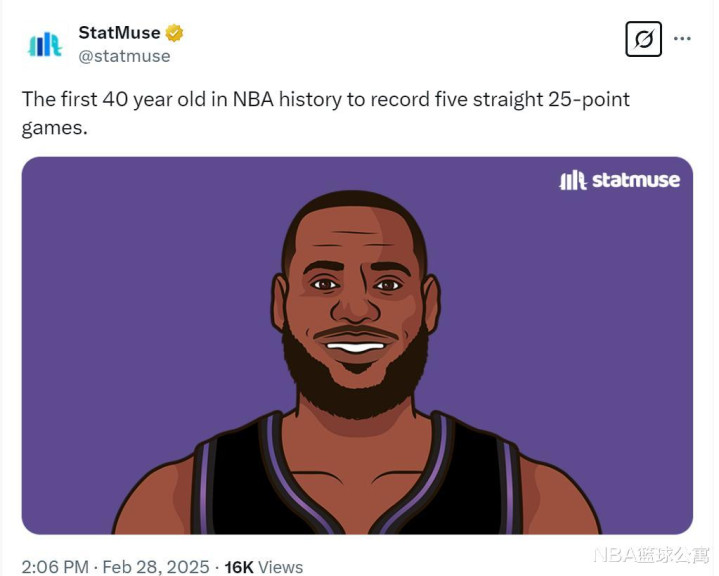Click the statmuse bars logo inside the image
This screenshot has height=576, width=719.
[572, 180]
